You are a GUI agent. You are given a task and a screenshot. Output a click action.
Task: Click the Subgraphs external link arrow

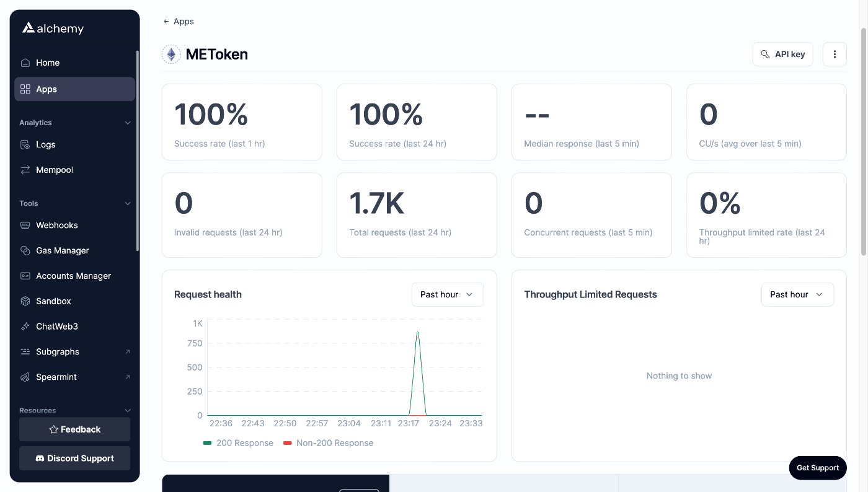128,351
